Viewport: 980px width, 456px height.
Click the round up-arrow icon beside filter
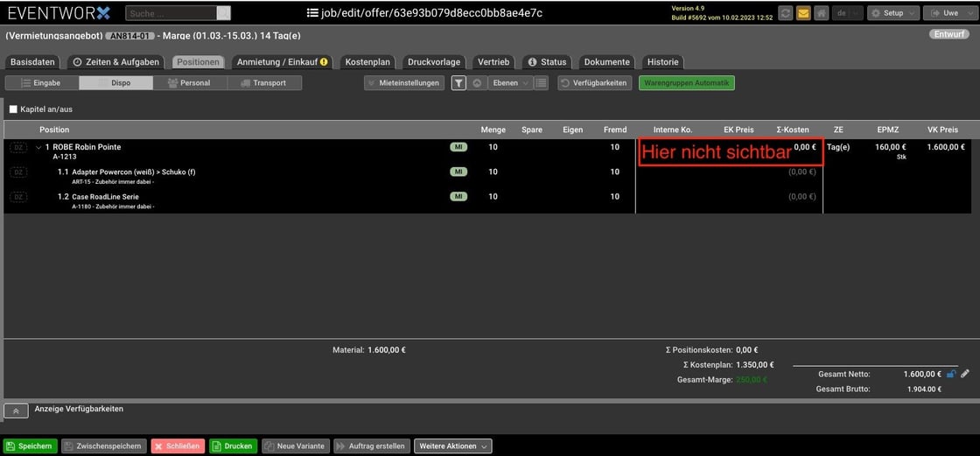tap(477, 83)
